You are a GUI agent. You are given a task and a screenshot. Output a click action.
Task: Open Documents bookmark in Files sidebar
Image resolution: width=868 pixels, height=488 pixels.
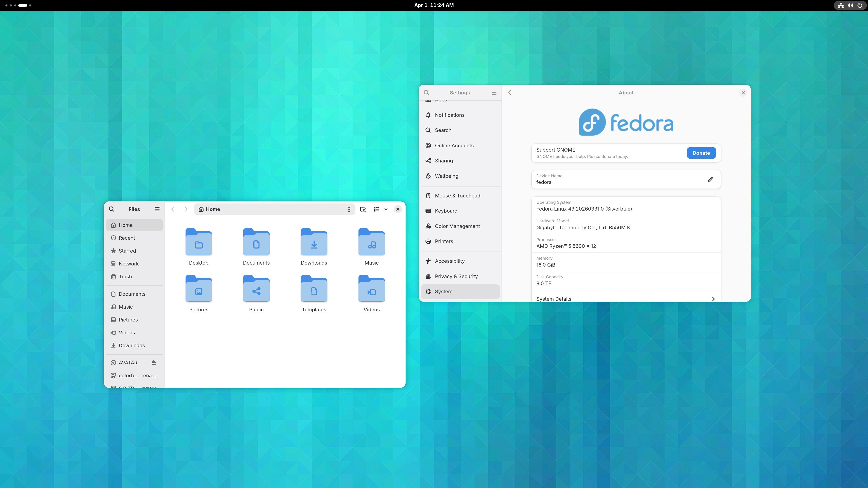pos(134,294)
